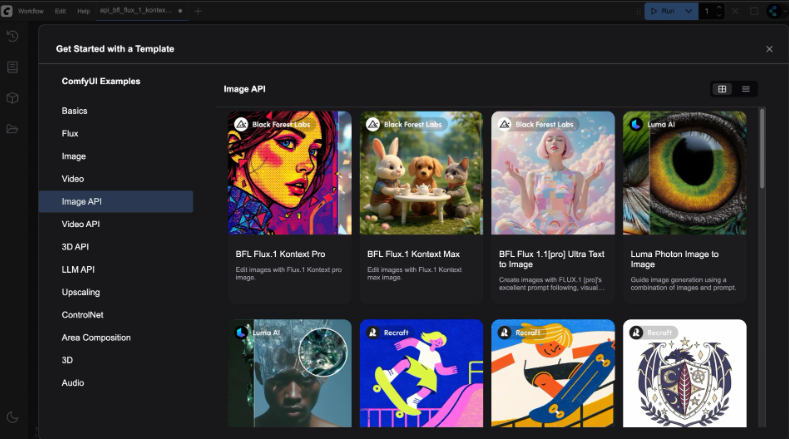Switch to grid view layout
The width and height of the screenshot is (789, 439).
point(722,89)
